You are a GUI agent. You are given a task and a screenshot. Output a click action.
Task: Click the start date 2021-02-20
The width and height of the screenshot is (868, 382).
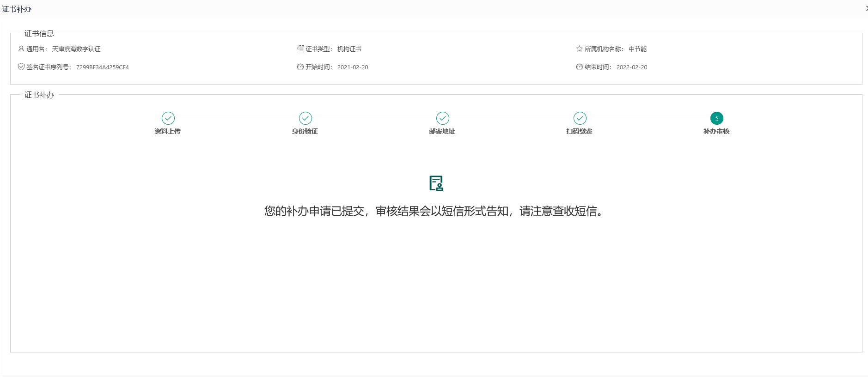[x=353, y=67]
